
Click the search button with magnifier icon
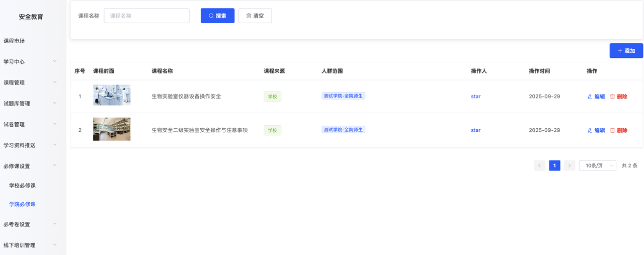tap(217, 16)
